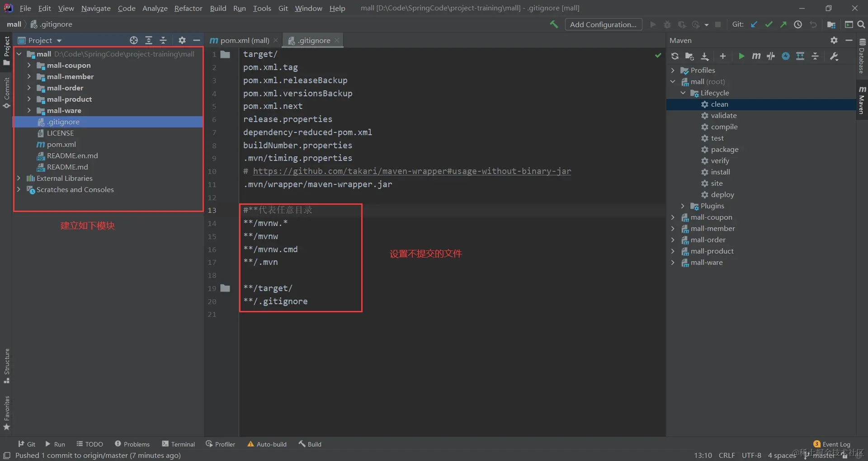Reload all Maven projects

coord(675,56)
